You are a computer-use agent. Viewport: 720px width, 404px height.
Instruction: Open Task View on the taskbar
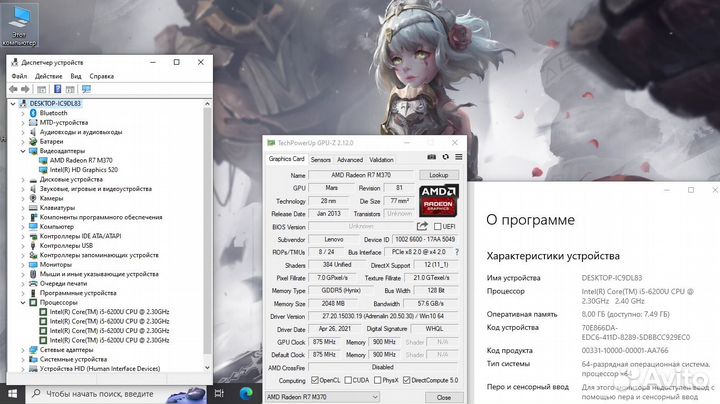point(219,393)
